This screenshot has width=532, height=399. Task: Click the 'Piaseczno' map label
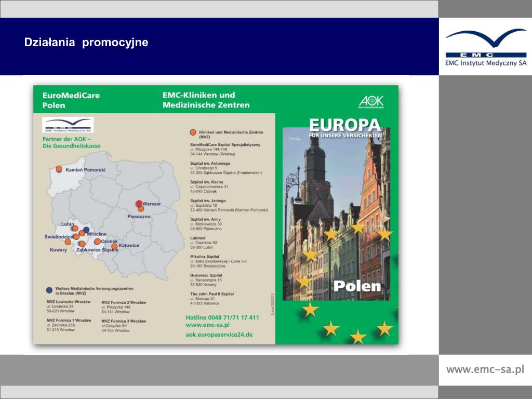pyautogui.click(x=139, y=216)
